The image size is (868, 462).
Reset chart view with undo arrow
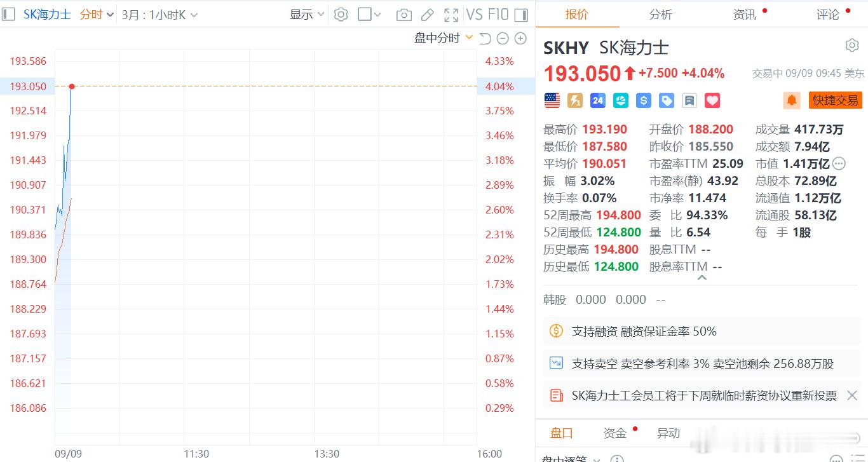485,38
